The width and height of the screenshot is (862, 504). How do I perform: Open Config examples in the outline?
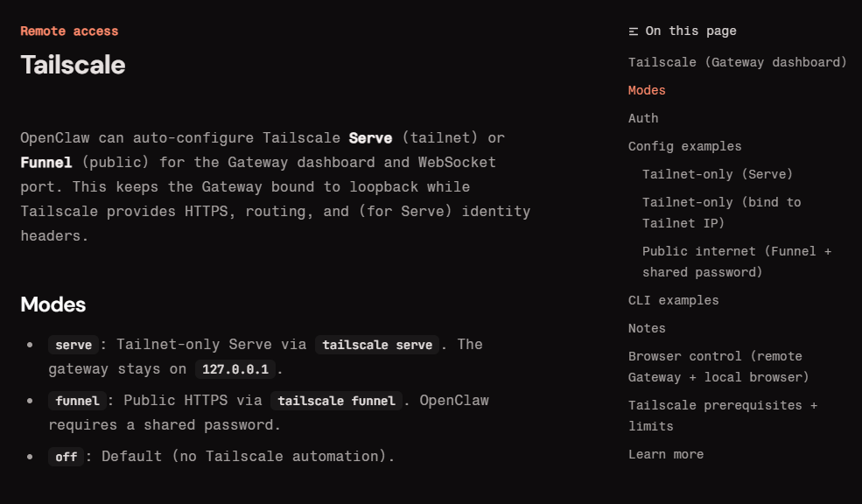click(x=684, y=146)
